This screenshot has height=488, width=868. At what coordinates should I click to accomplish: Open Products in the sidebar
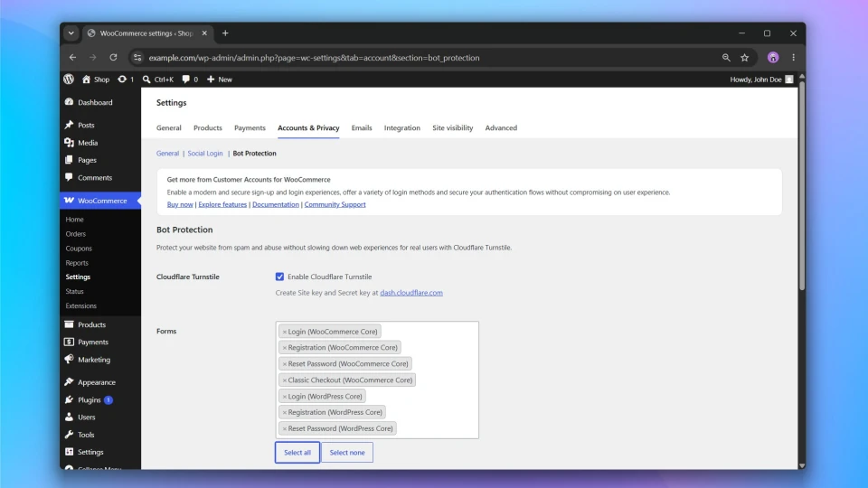point(85,324)
